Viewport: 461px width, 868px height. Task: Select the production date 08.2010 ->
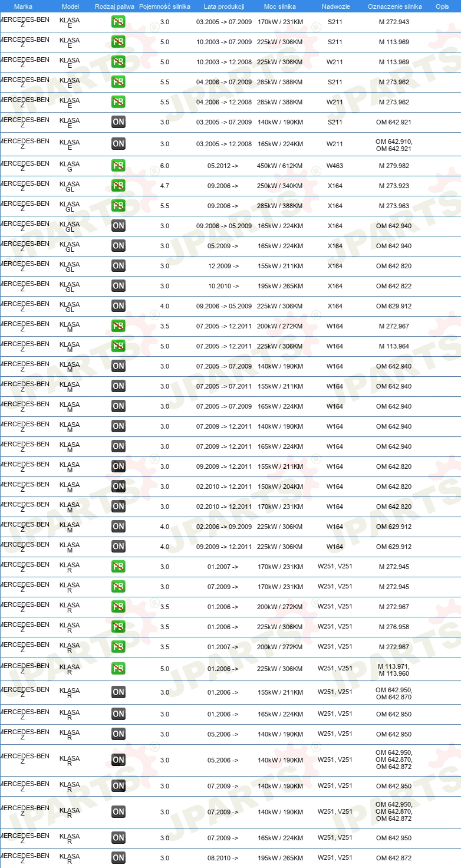click(223, 858)
